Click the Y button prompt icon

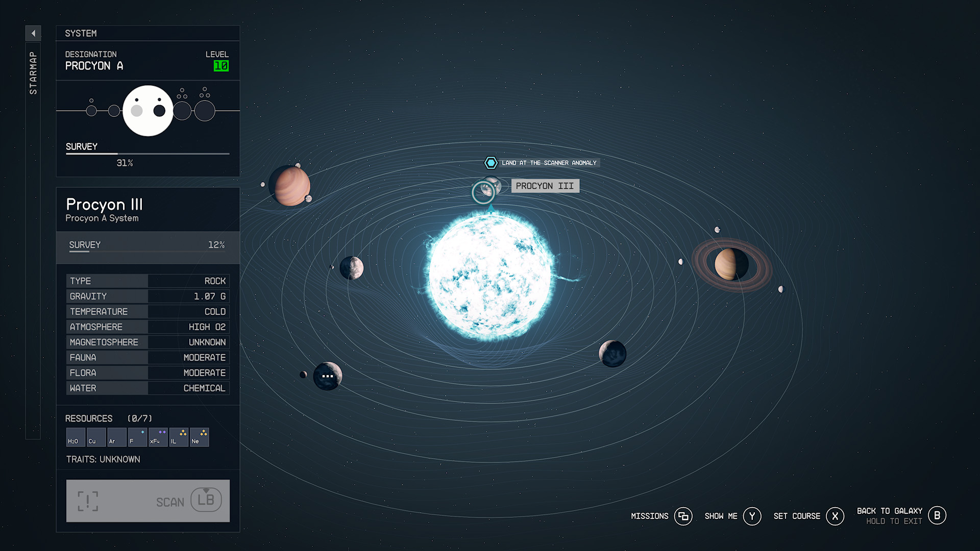point(752,516)
